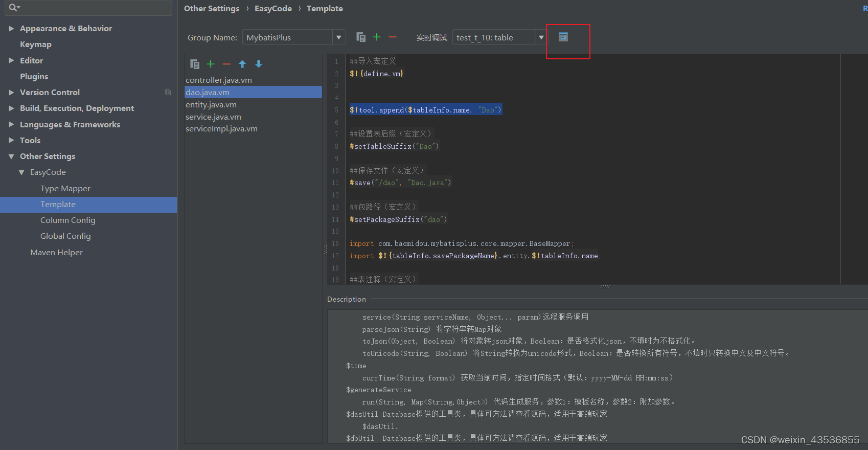This screenshot has height=450, width=868.
Task: Click the EasyCode breadcrumb
Action: click(273, 9)
